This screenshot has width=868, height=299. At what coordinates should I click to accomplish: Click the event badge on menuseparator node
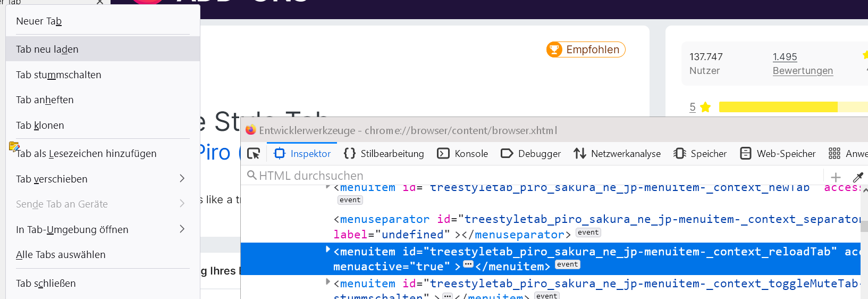coord(588,232)
